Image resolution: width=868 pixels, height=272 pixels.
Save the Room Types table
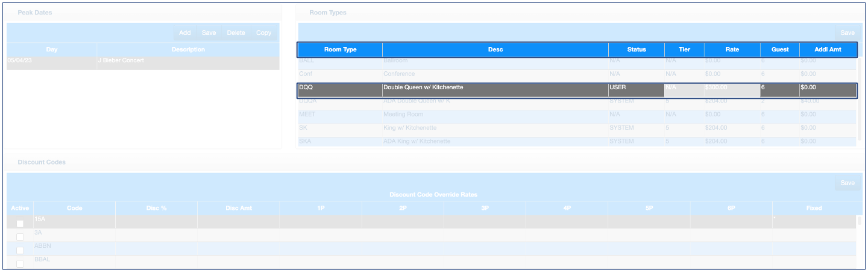tap(847, 33)
